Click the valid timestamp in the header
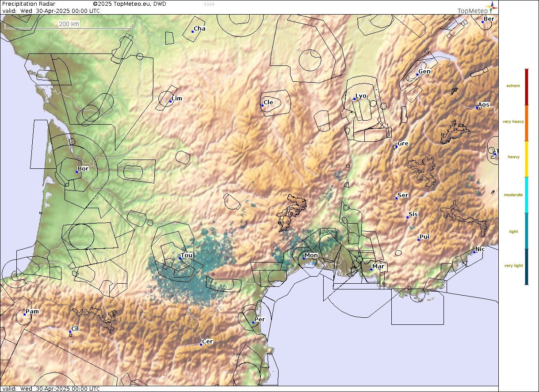The image size is (539, 392). (51, 11)
